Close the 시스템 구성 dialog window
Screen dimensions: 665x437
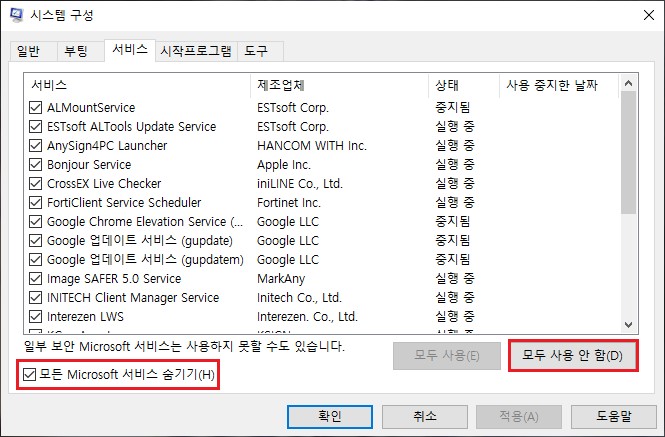[649, 15]
